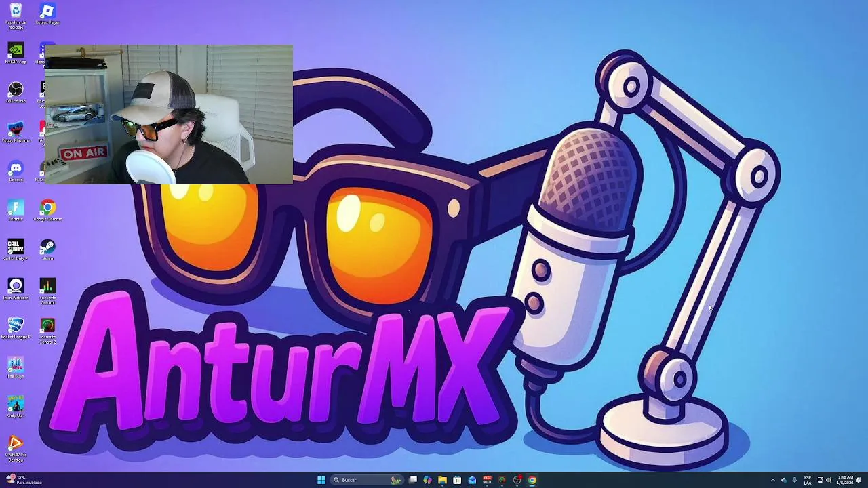Select the Fall Guys desktop icon

tap(16, 367)
